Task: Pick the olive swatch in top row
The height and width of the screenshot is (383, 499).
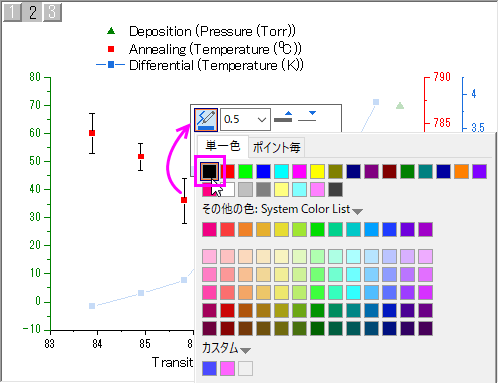Action: coord(335,171)
